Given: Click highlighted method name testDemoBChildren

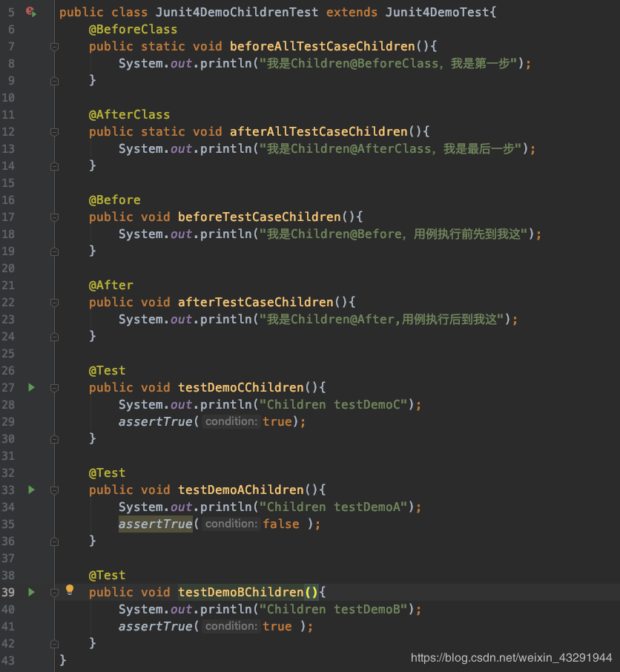Looking at the screenshot, I should (241, 592).
